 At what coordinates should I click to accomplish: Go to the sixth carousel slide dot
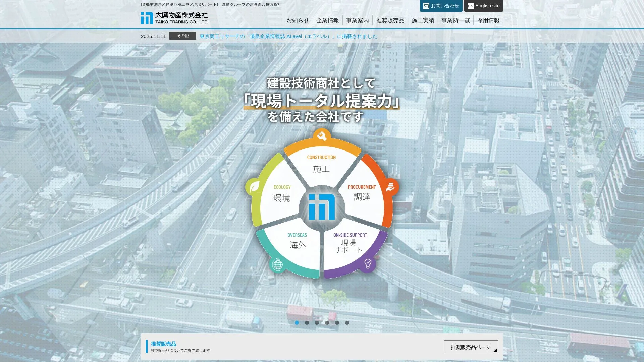point(347,323)
